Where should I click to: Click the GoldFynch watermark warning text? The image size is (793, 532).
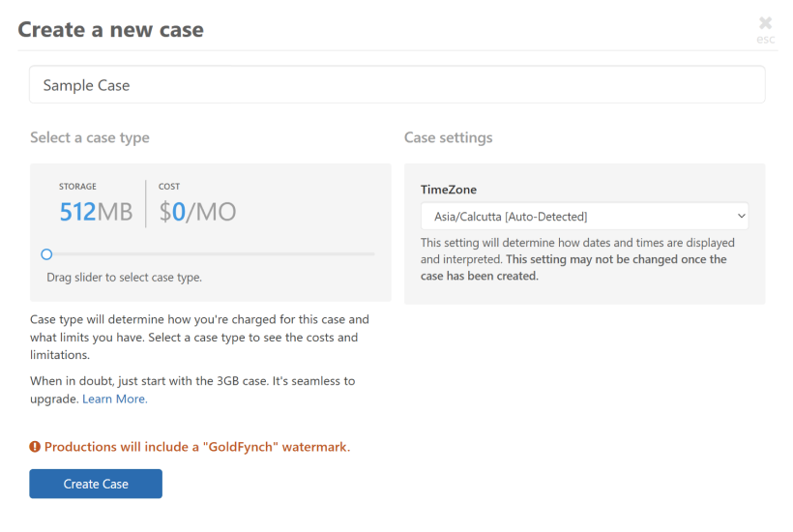[197, 447]
